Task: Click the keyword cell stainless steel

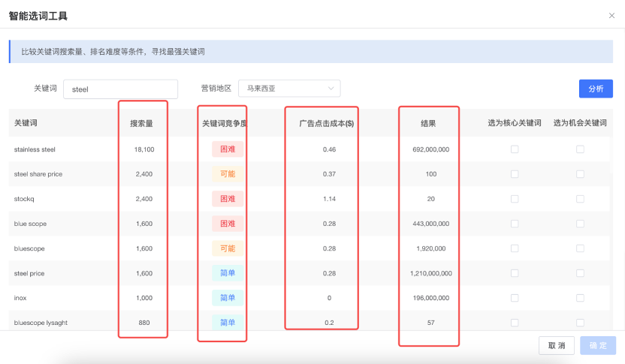Action: (35, 149)
